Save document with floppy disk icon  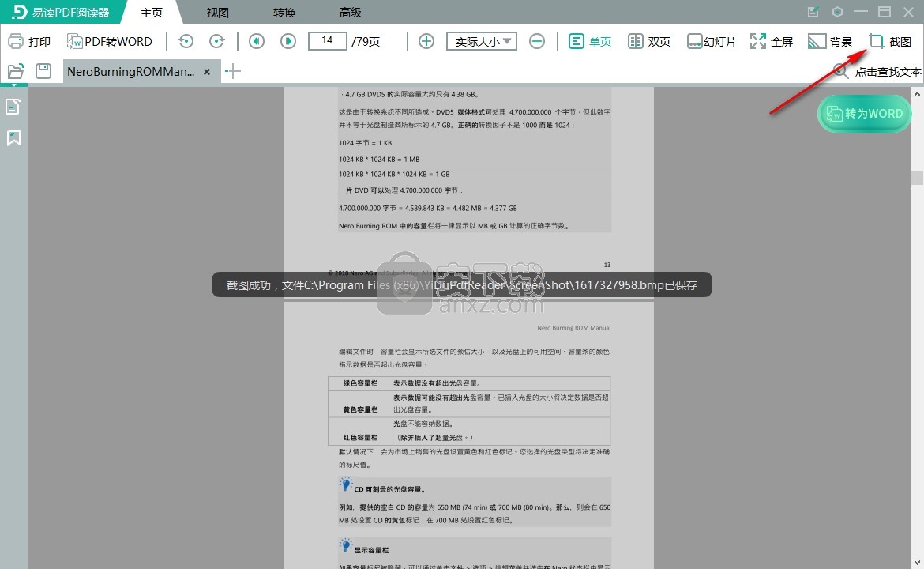[43, 71]
